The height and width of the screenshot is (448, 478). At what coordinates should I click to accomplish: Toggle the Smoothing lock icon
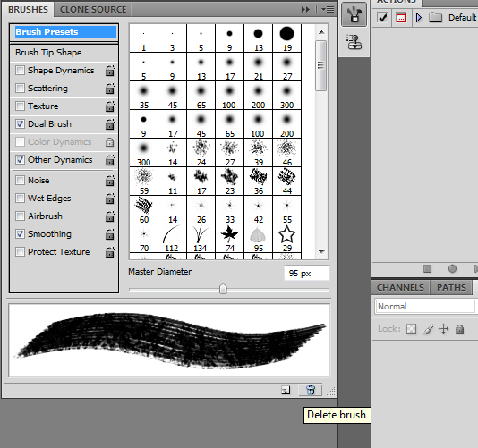(110, 234)
